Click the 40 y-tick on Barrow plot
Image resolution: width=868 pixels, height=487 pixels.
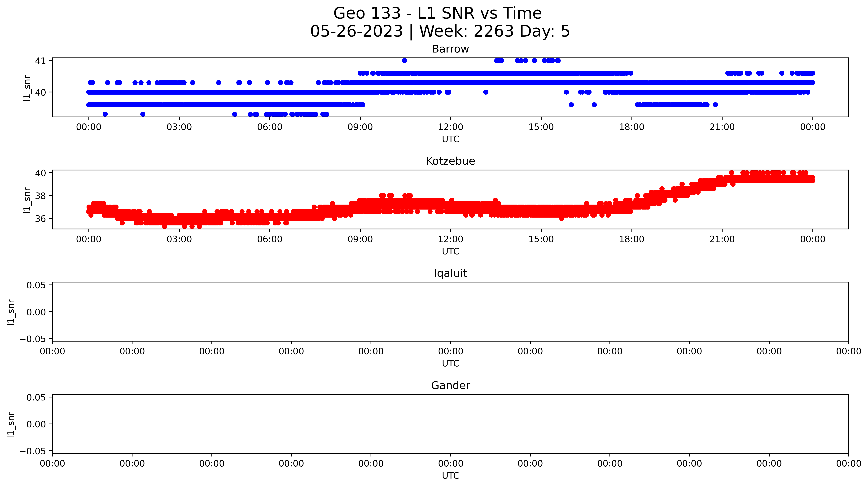click(x=40, y=92)
